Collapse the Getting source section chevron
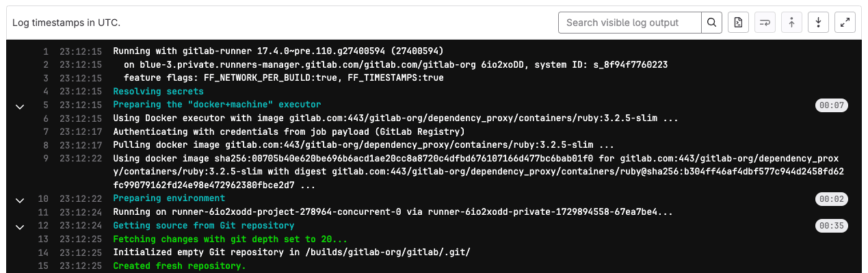The image size is (868, 273). click(20, 226)
